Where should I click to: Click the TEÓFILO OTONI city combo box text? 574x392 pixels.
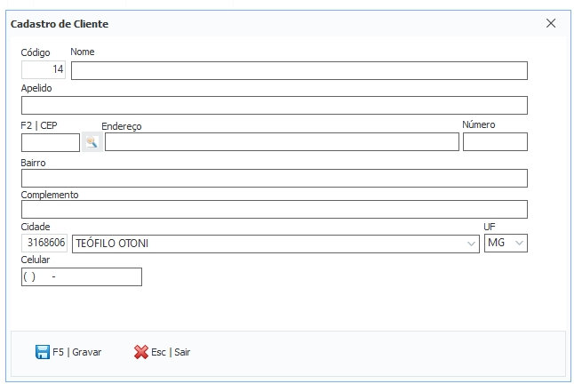coord(267,243)
